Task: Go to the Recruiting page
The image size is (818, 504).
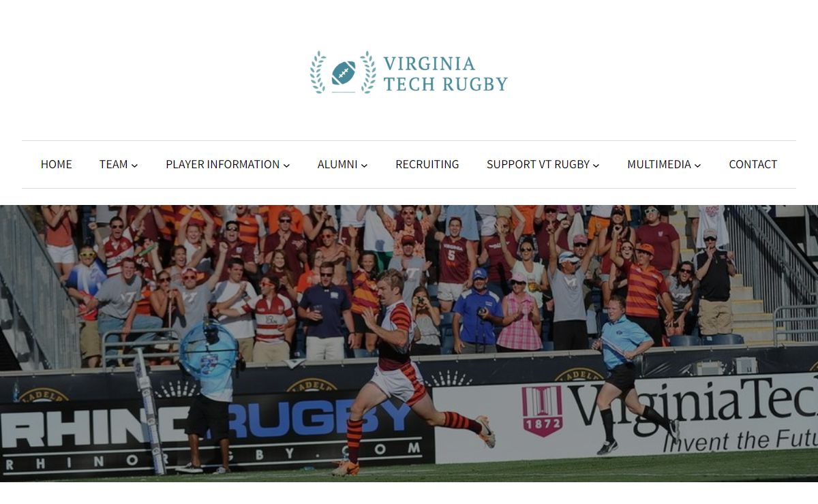Action: 427,164
